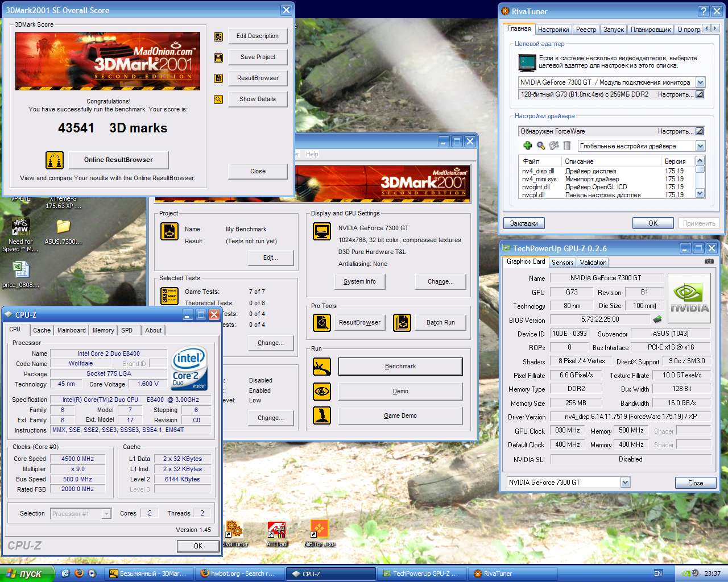Image resolution: width=728 pixels, height=582 pixels.
Task: Click the BIOS Version field in GPU-Z
Action: tap(600, 320)
